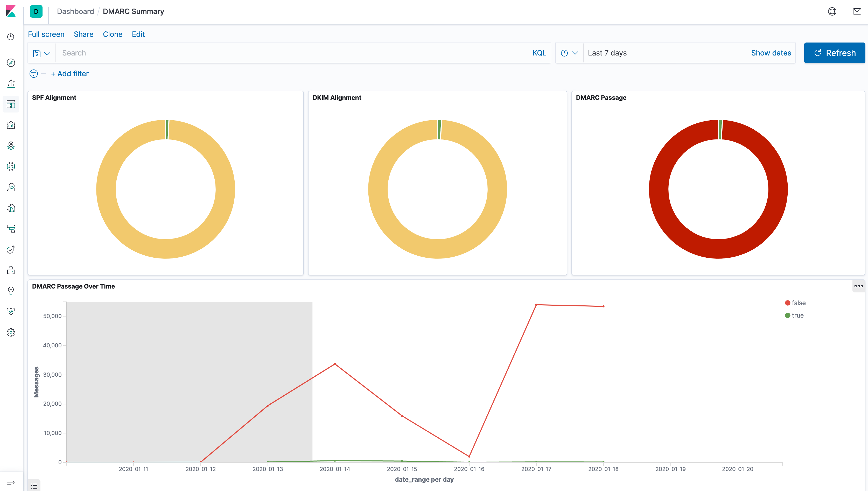Image resolution: width=868 pixels, height=491 pixels.
Task: Expand the sidebar navigation menu
Action: (11, 482)
